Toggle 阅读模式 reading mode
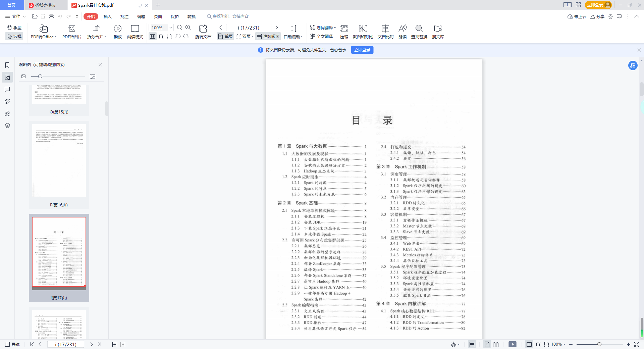The height and width of the screenshot is (349, 644). coord(135,32)
